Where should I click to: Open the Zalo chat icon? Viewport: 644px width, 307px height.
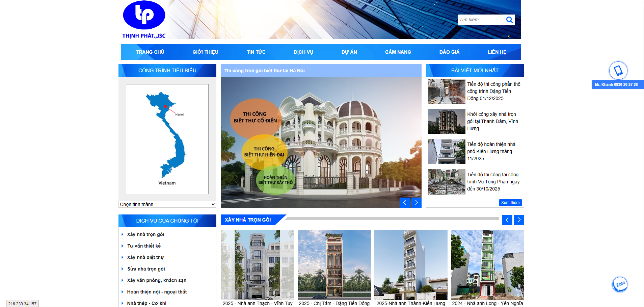620,284
